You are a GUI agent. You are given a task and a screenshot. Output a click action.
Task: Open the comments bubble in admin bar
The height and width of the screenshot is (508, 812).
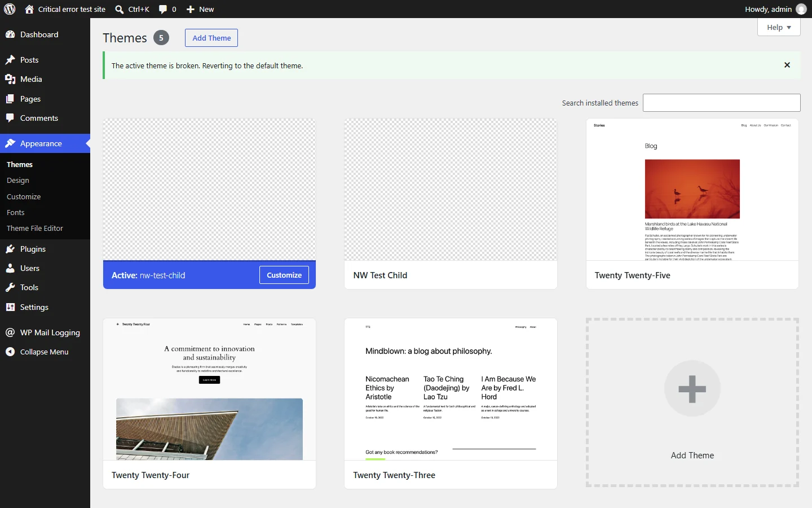tap(167, 9)
